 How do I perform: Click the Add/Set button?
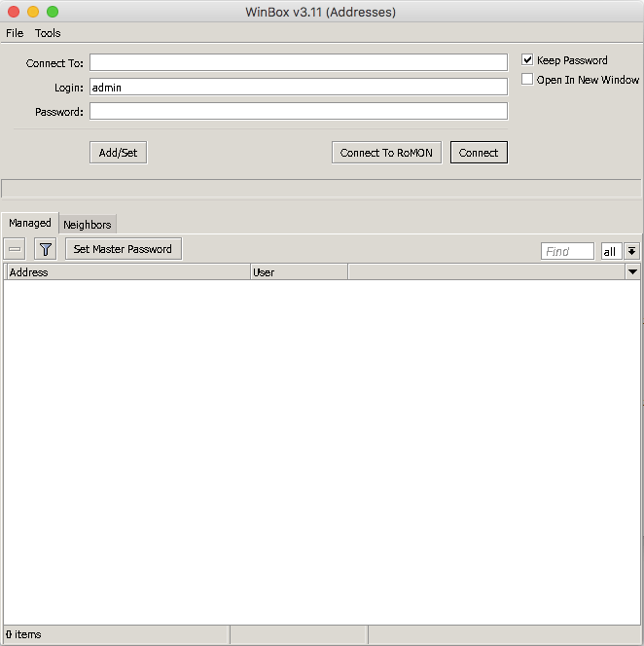pyautogui.click(x=119, y=153)
